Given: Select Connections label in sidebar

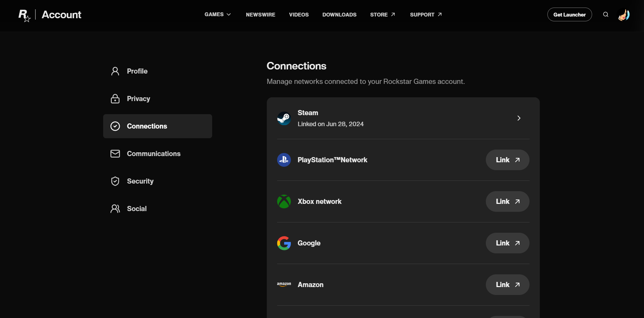Looking at the screenshot, I should coord(147,126).
